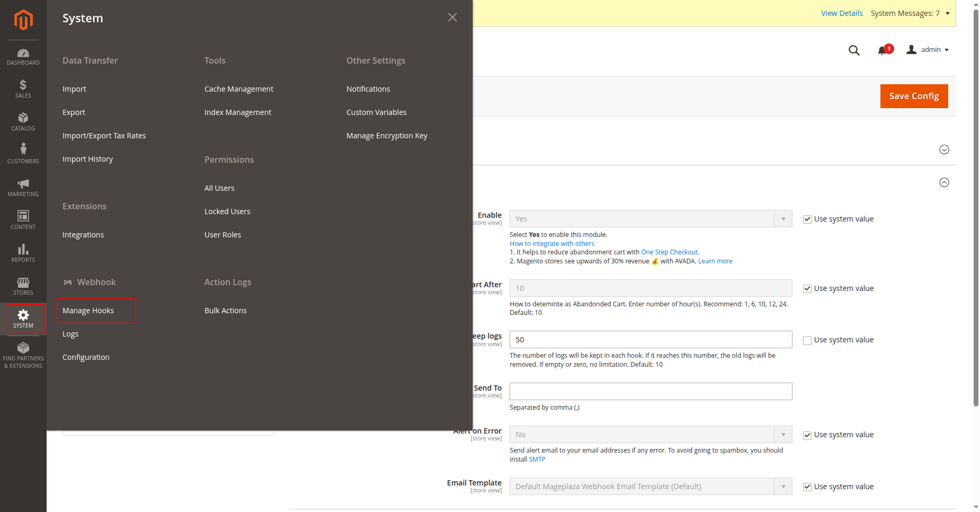
Task: Open Manage Encryption Key menu item
Action: point(387,136)
